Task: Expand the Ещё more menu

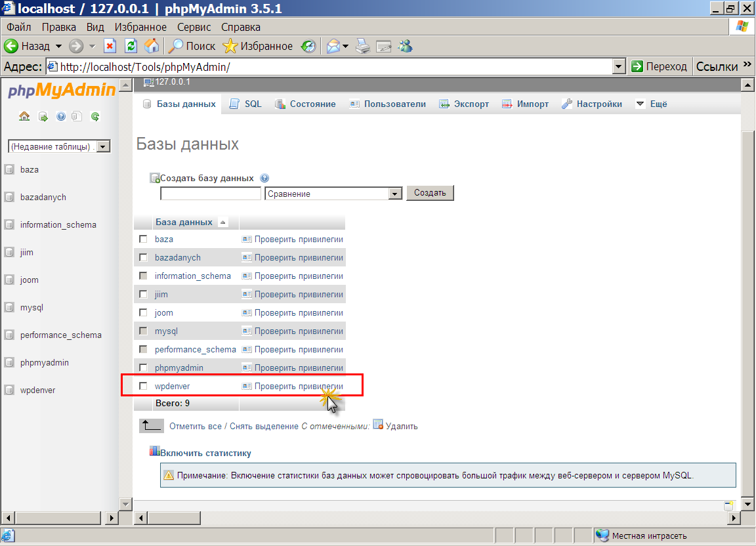Action: [x=651, y=104]
